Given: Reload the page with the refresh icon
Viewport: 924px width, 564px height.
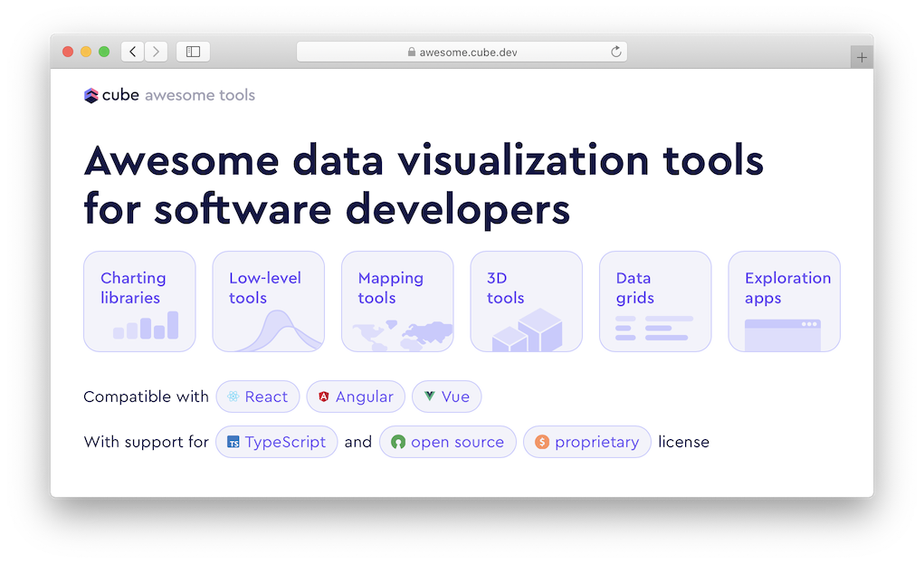Looking at the screenshot, I should (x=615, y=52).
